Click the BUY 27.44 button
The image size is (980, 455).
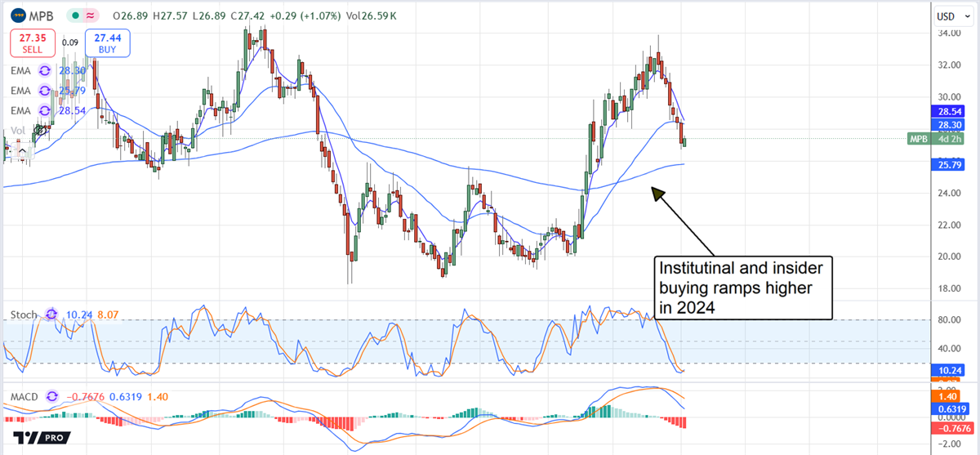click(106, 42)
